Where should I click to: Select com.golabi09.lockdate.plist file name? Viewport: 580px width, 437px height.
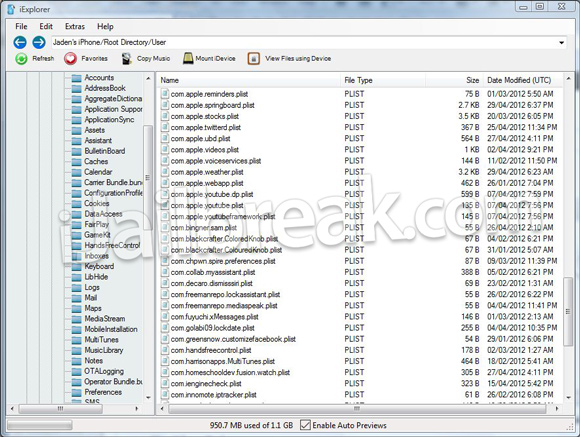(212, 328)
